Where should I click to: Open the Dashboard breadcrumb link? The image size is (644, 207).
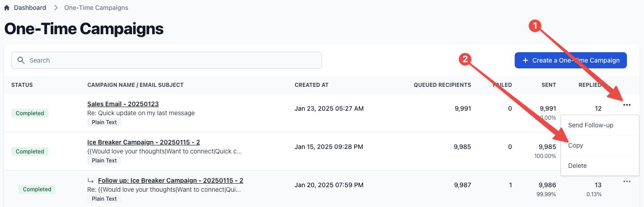(x=30, y=8)
